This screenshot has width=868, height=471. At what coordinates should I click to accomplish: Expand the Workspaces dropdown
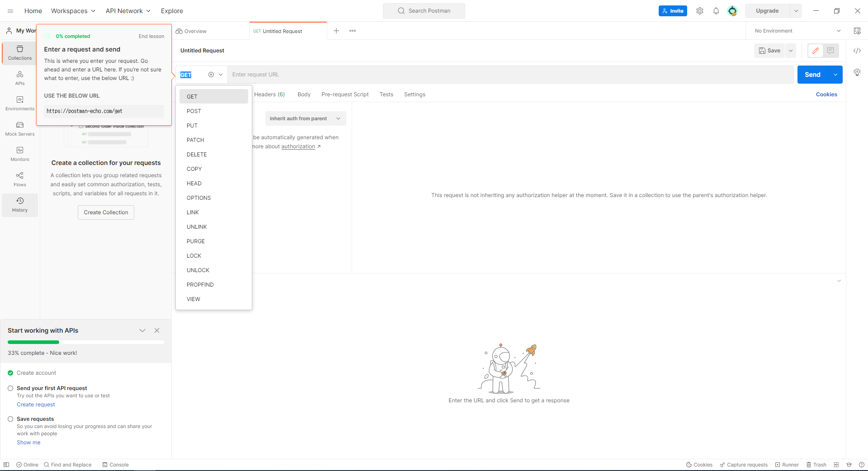73,11
